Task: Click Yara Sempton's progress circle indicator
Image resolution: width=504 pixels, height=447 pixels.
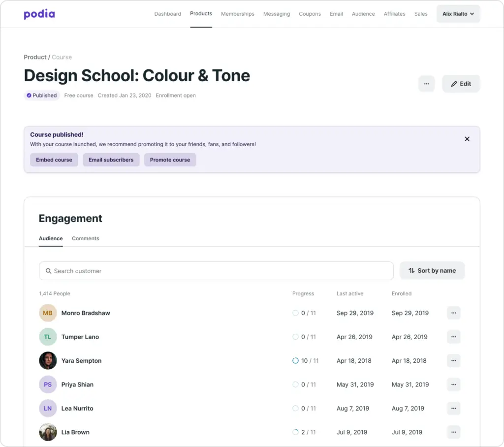Action: tap(295, 361)
